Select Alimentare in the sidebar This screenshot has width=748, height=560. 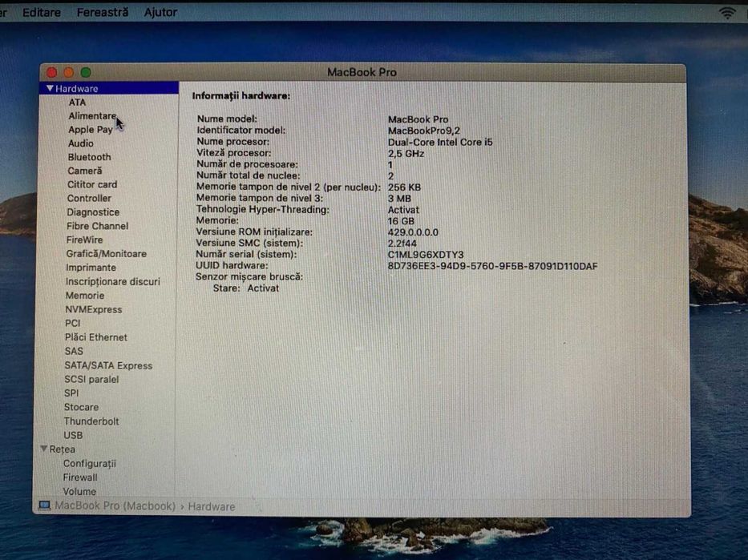[x=92, y=116]
